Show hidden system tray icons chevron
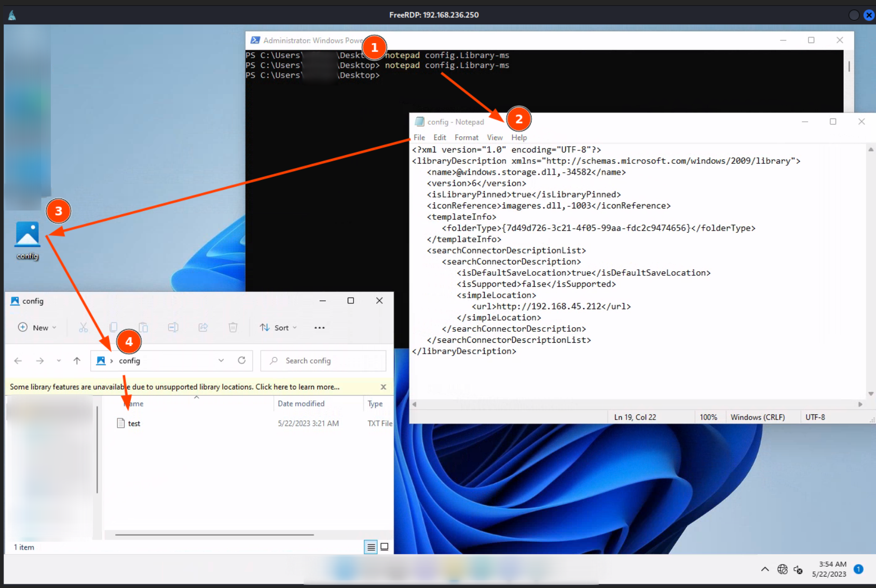This screenshot has height=588, width=876. click(765, 569)
